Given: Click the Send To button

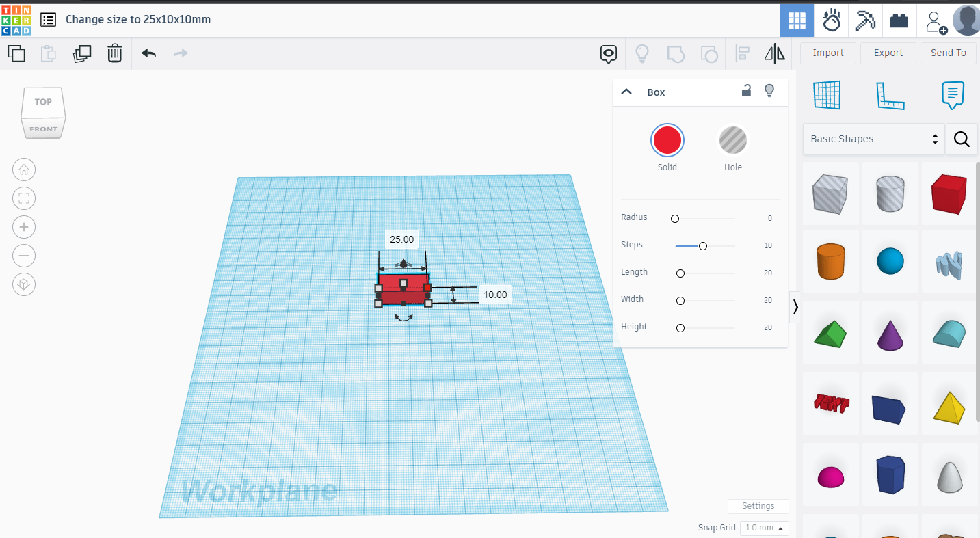Looking at the screenshot, I should [949, 53].
